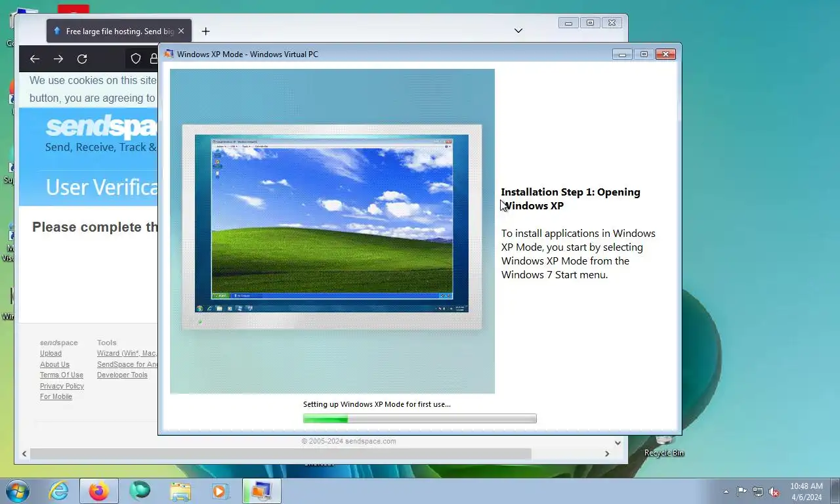Image resolution: width=840 pixels, height=504 pixels.
Task: Open the Firefox list all tabs dropdown
Action: (518, 31)
